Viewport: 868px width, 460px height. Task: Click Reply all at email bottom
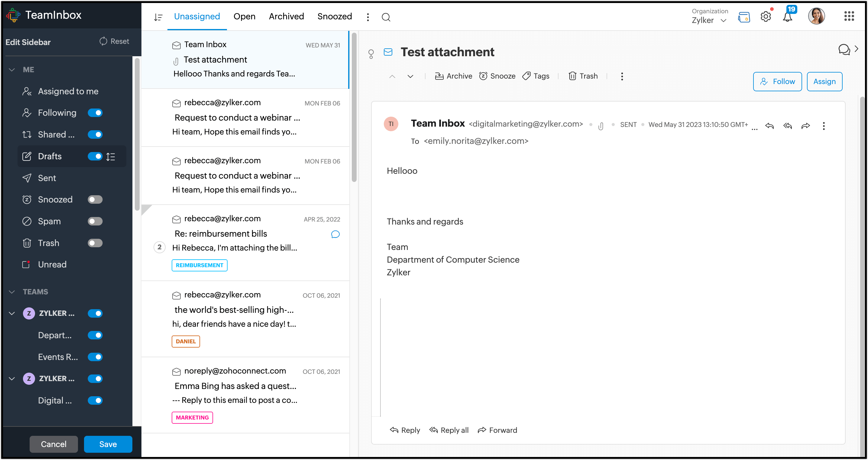point(449,430)
